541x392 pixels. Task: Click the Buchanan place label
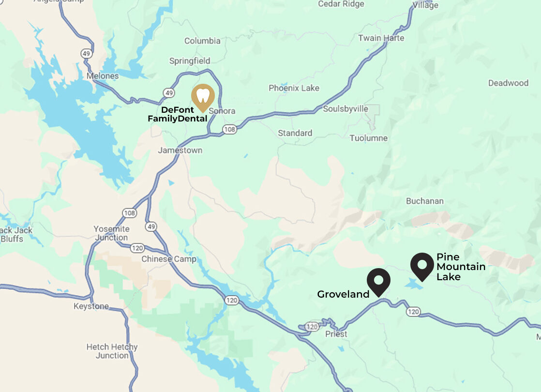[425, 201]
